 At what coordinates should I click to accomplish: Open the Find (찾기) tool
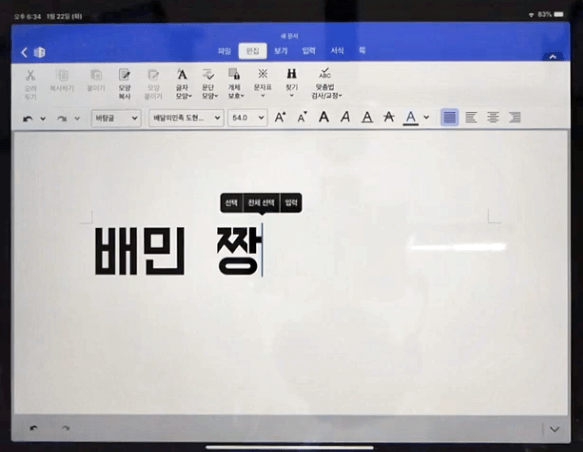(292, 83)
